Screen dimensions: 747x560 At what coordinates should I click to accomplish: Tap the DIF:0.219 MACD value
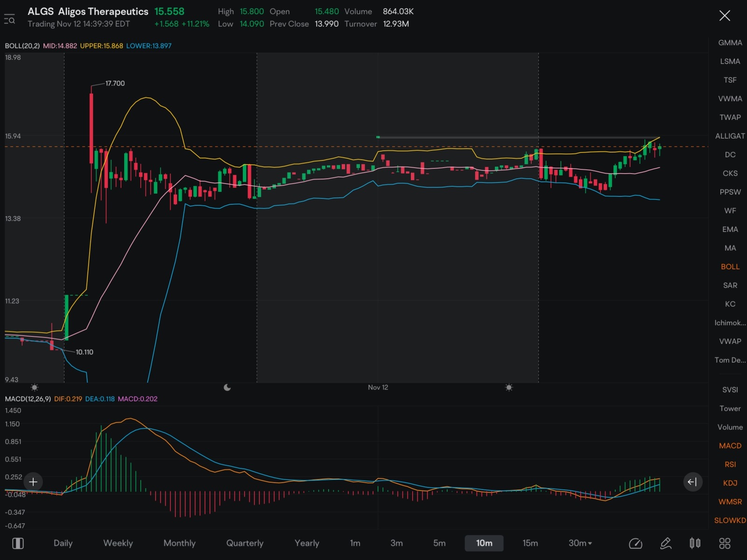click(x=68, y=399)
